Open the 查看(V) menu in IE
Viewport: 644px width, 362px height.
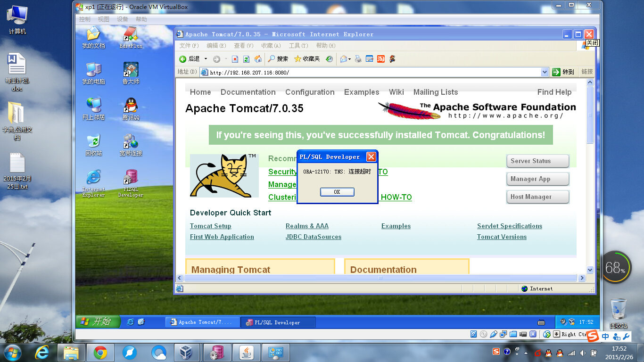[x=244, y=46]
